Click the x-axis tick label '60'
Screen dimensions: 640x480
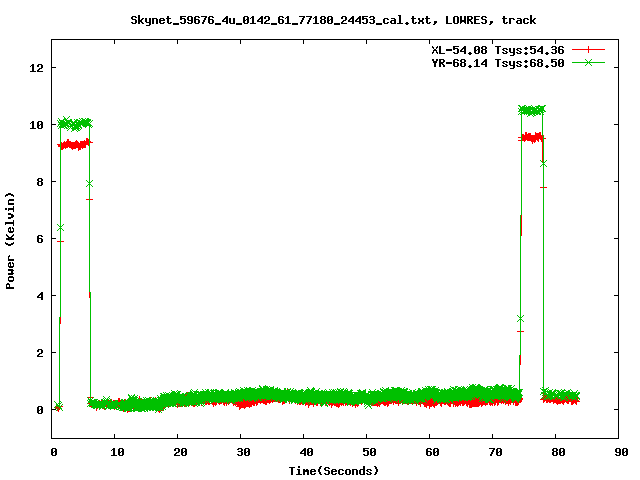(432, 452)
